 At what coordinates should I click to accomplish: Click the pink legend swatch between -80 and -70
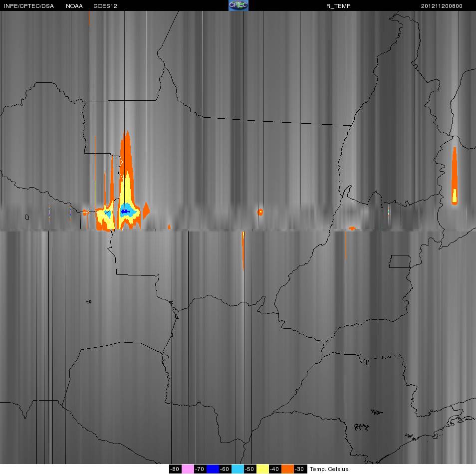188,469
